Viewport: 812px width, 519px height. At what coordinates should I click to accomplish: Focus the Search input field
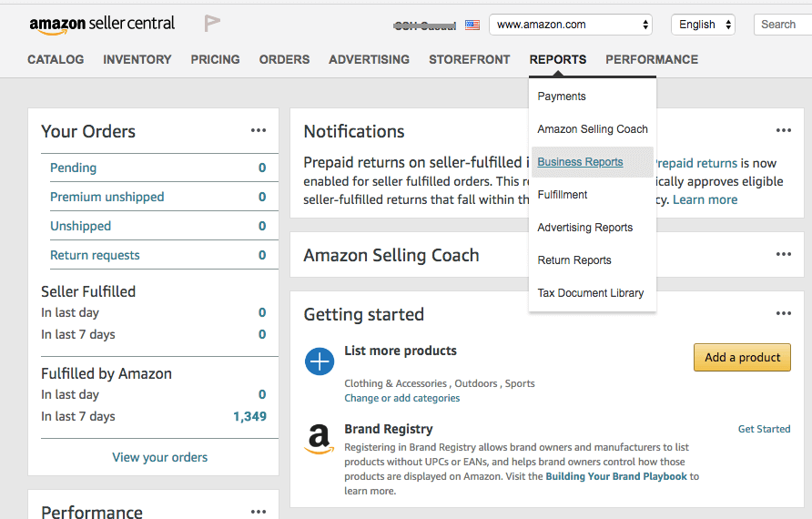(783, 25)
